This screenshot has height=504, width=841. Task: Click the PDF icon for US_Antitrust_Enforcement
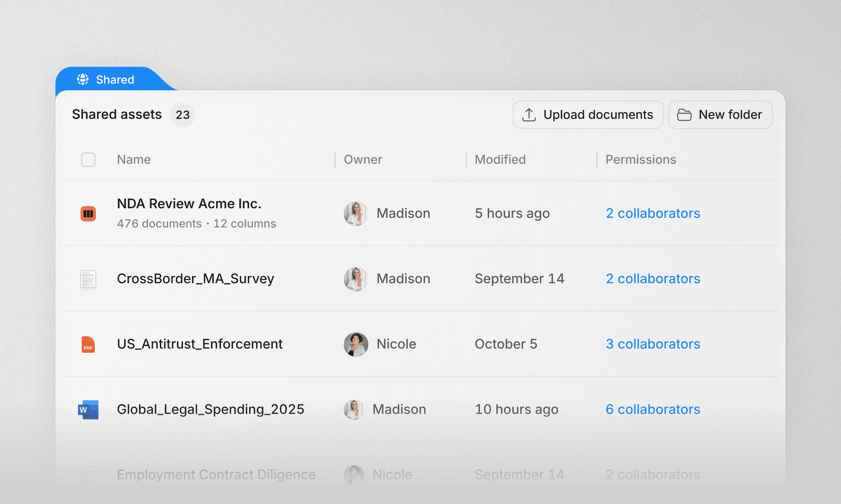(88, 344)
